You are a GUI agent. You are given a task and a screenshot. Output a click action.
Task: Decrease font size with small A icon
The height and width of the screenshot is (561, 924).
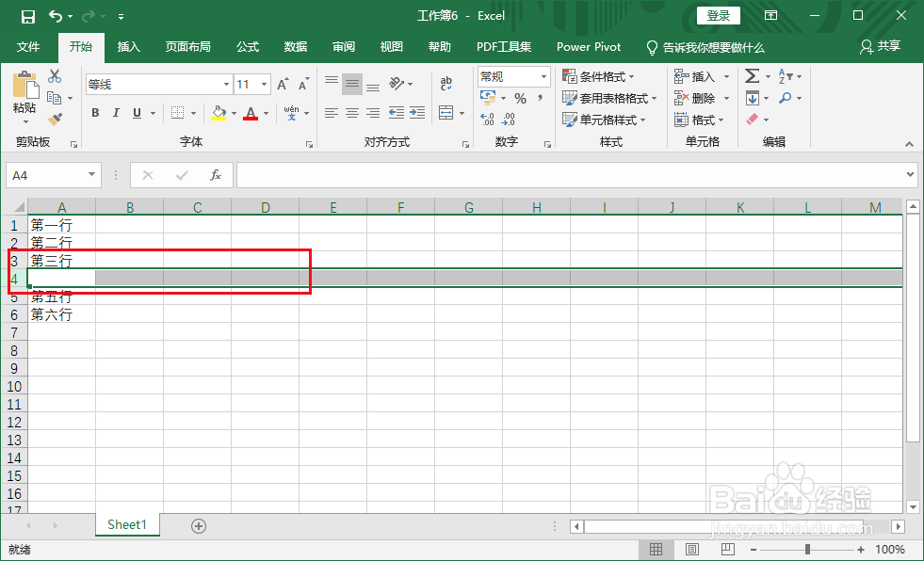[x=303, y=84]
